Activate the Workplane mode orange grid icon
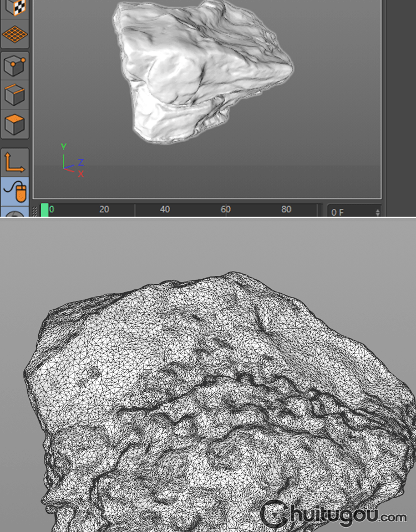Viewport: 416px width, 532px height. click(x=14, y=34)
